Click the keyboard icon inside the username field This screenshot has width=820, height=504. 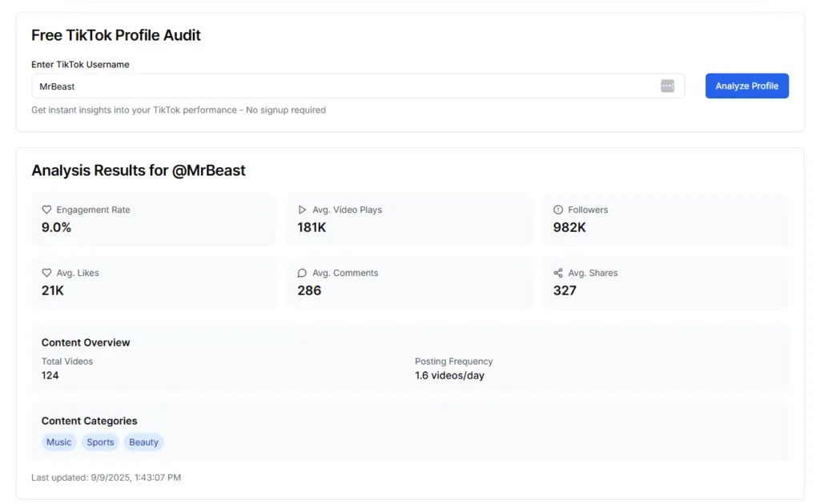click(x=667, y=86)
